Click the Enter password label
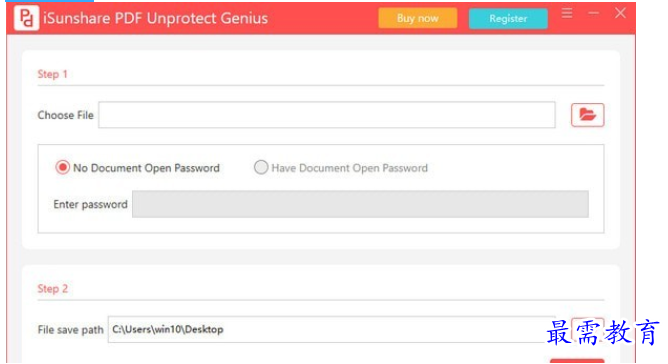This screenshot has width=668, height=364. (90, 204)
